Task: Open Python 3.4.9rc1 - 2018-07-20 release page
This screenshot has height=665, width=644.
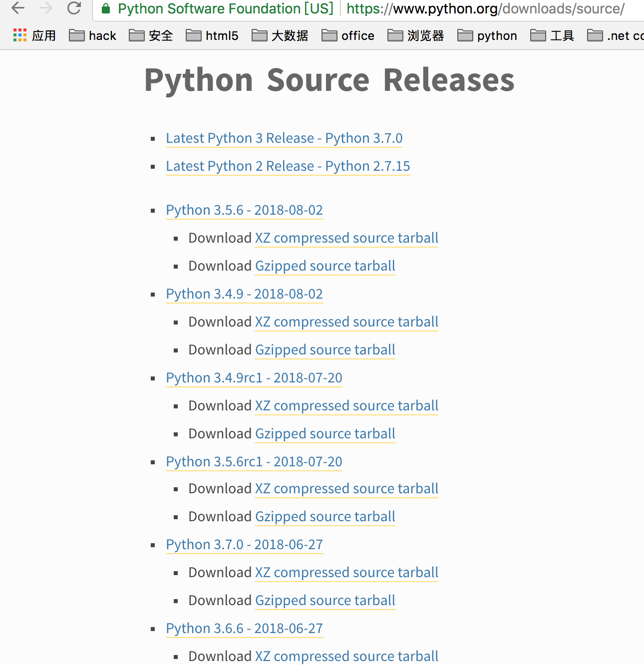Action: [254, 377]
